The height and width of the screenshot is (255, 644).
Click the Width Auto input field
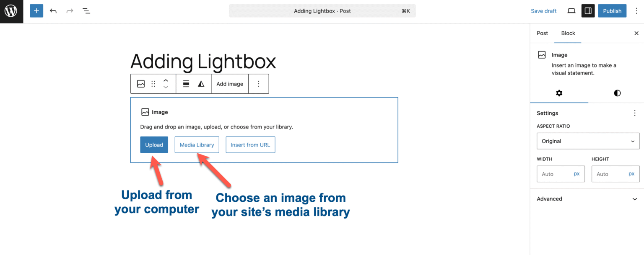tap(558, 174)
